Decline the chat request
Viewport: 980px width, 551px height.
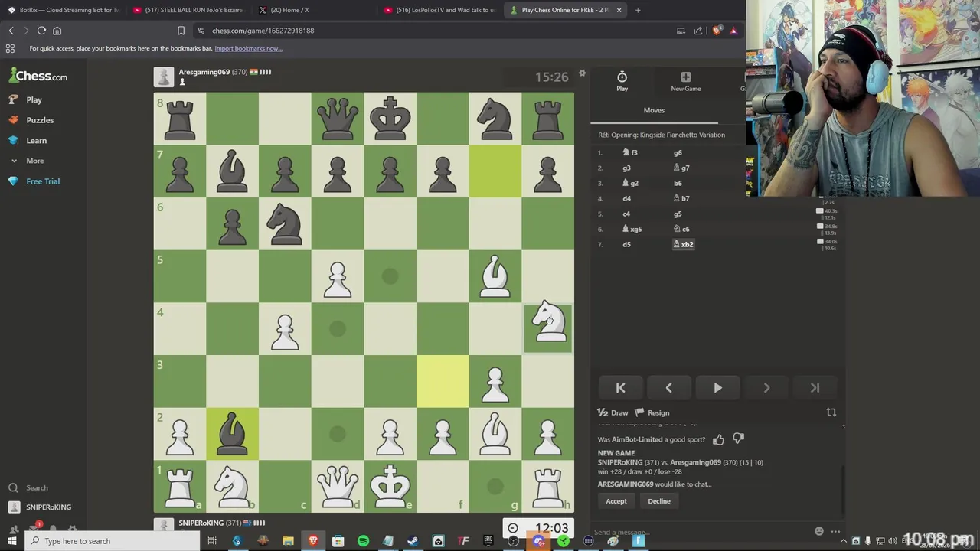(x=659, y=501)
